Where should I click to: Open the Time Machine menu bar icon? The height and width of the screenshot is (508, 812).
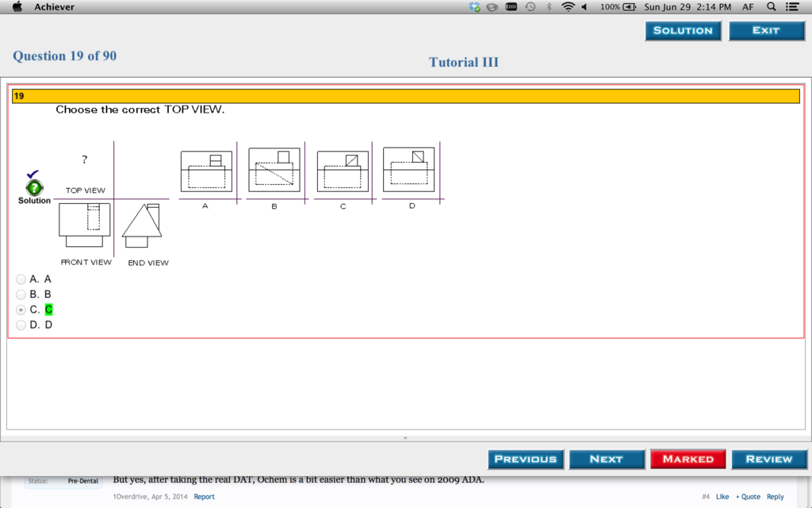point(530,7)
